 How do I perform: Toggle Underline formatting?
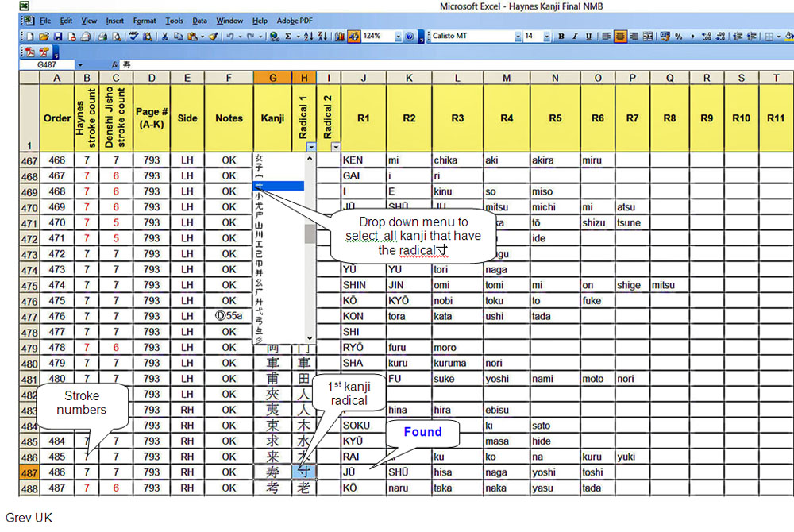pyautogui.click(x=588, y=37)
